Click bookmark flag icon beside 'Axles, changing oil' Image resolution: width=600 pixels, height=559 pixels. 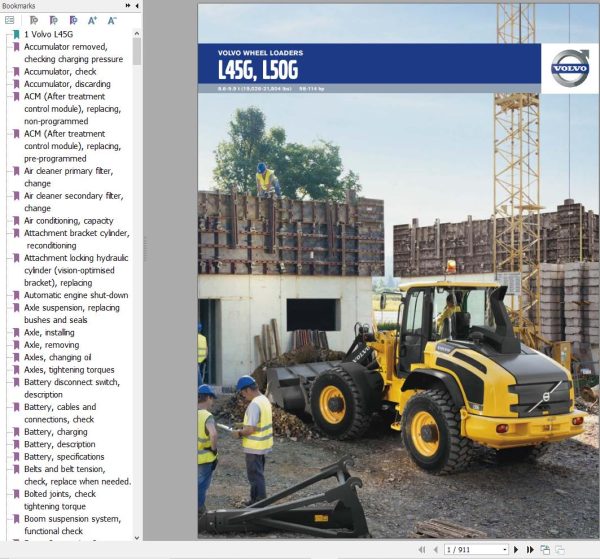(x=16, y=357)
